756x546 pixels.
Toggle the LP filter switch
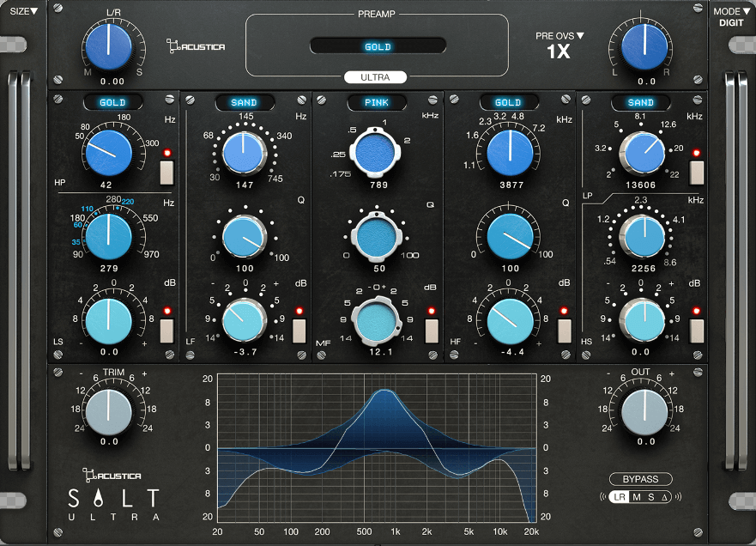tap(697, 173)
